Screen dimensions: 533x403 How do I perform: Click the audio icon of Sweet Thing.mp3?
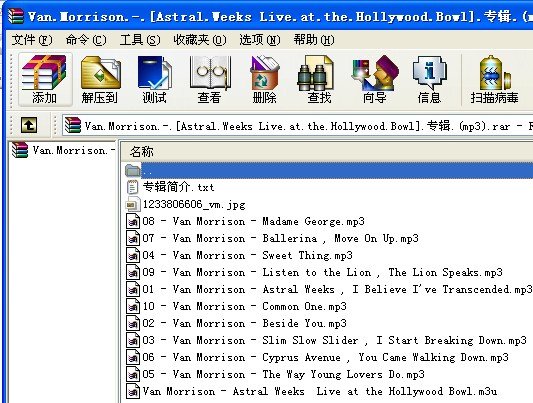133,255
